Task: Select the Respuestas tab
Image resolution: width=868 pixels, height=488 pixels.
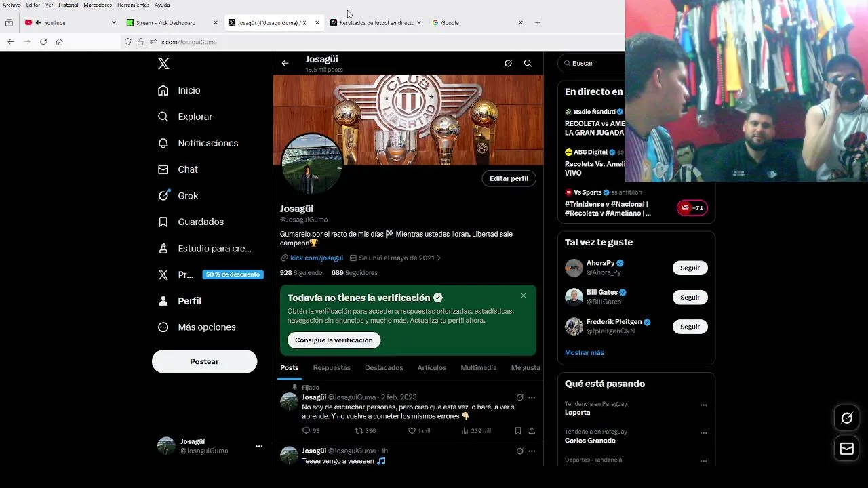Action: 332,367
